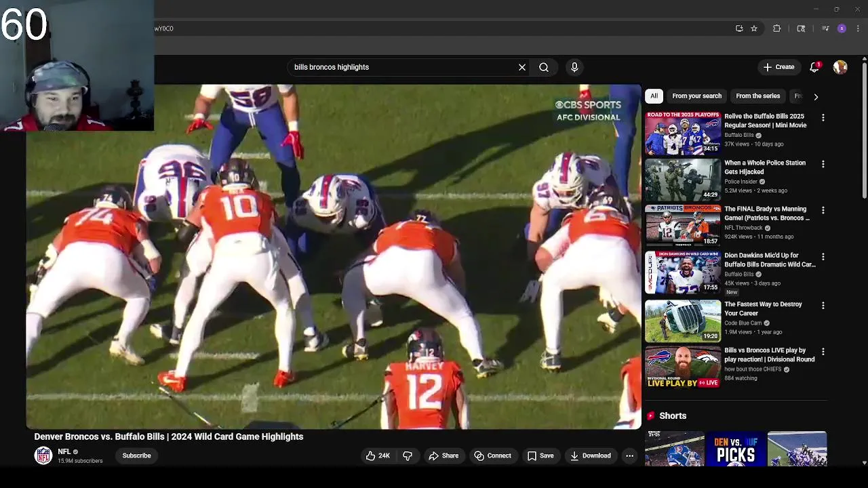
Task: Open the tab search icon in Chrome toolbar
Action: [801, 28]
